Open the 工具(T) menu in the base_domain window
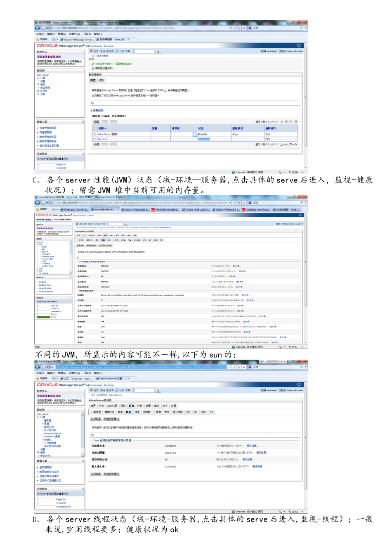This screenshot has width=392, height=555. pyautogui.click(x=87, y=34)
